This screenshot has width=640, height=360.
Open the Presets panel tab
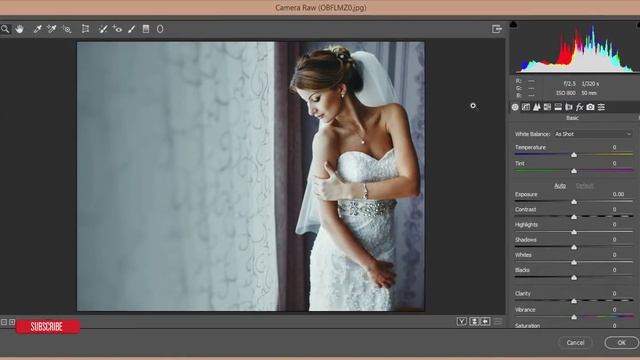601,107
